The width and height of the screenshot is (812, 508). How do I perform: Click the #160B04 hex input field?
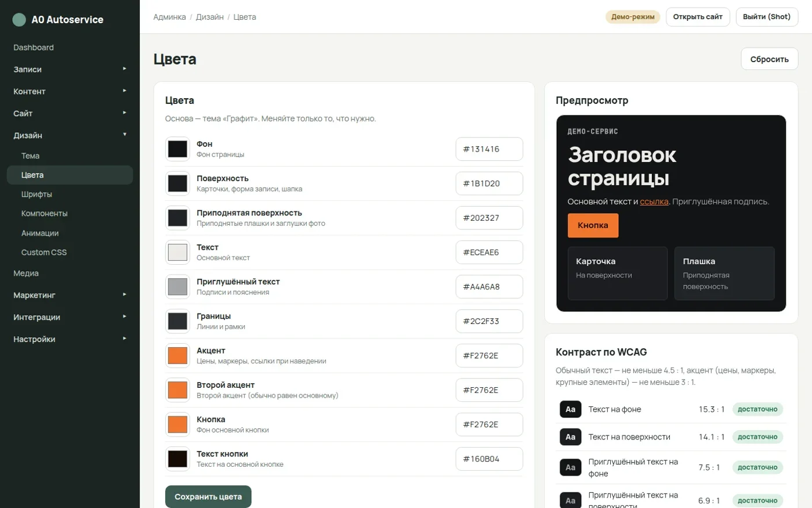coord(489,459)
